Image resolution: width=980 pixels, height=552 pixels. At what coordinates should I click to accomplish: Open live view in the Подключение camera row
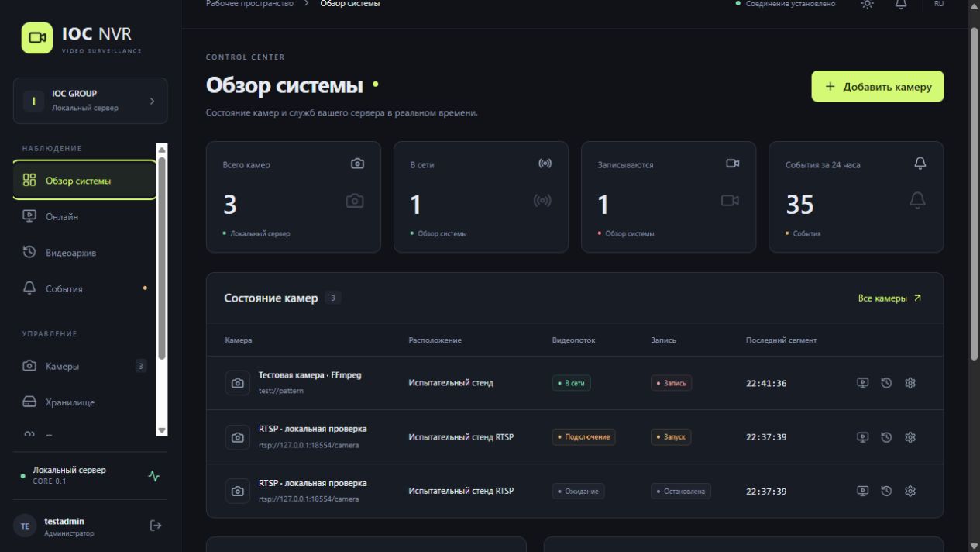[x=861, y=437]
